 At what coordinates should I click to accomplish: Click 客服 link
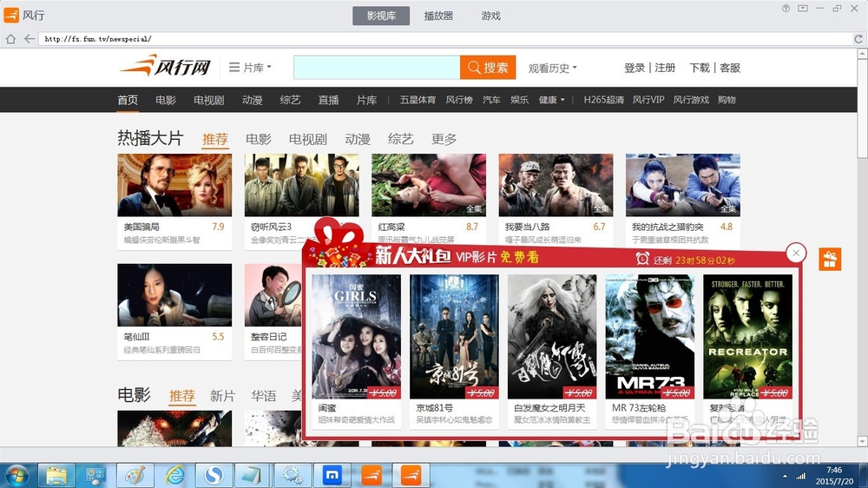point(730,68)
